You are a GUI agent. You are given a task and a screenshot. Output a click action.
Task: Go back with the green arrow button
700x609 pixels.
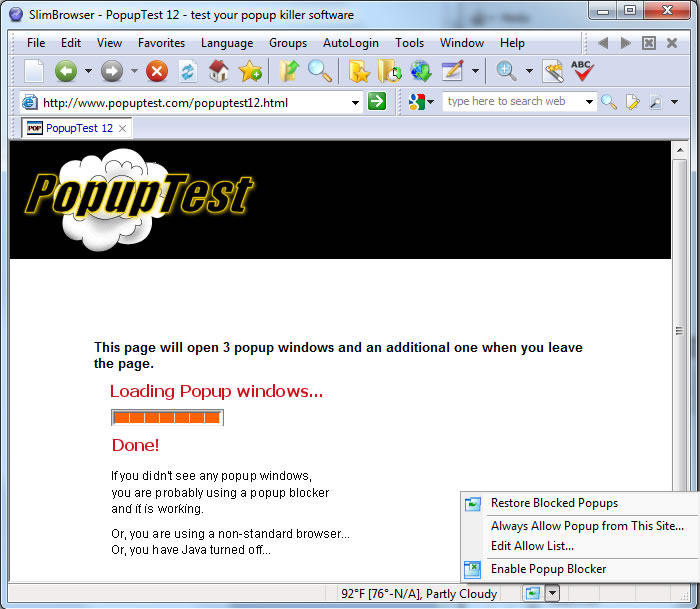click(x=66, y=71)
